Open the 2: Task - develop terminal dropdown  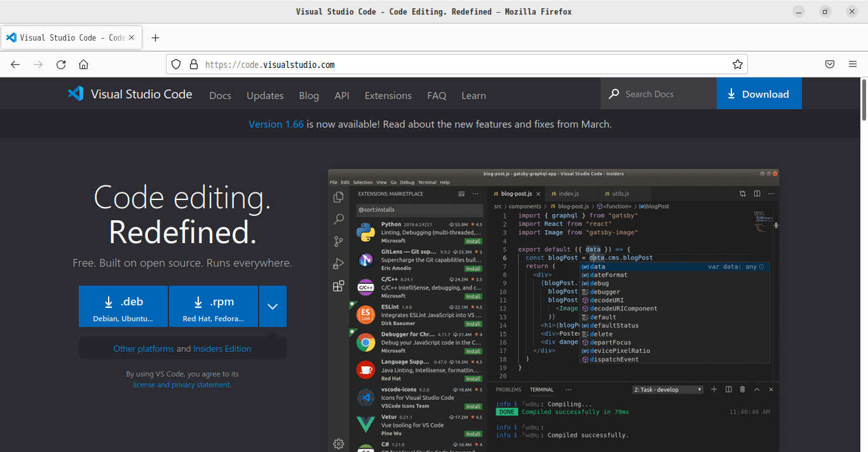coord(668,390)
